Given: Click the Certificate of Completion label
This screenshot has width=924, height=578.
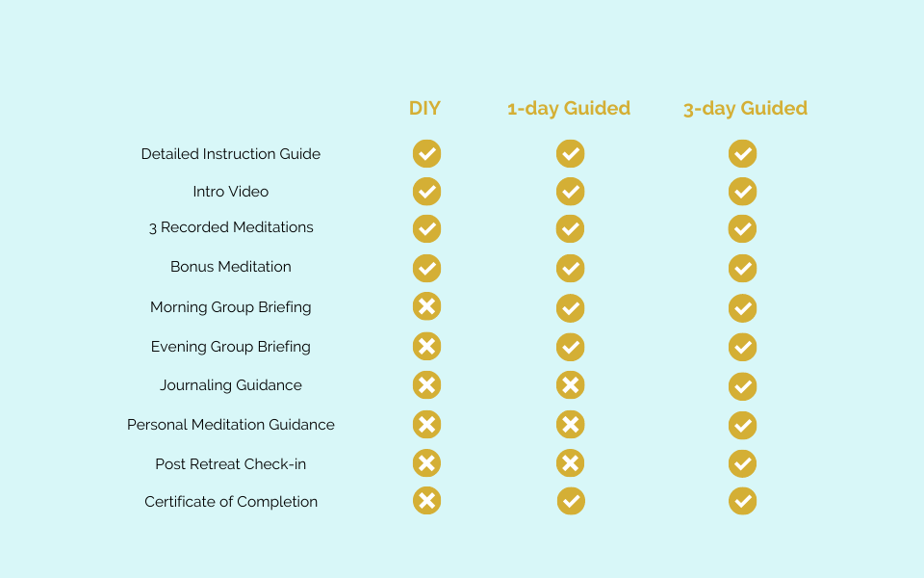Looking at the screenshot, I should point(231,502).
